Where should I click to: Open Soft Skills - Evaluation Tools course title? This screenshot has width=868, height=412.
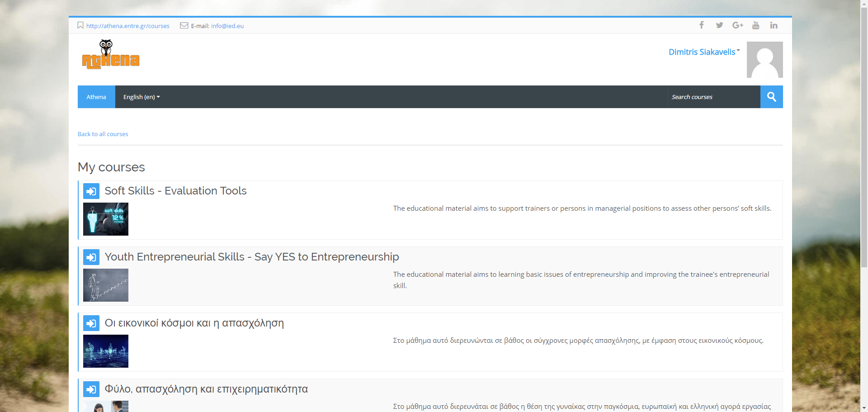[x=175, y=191]
